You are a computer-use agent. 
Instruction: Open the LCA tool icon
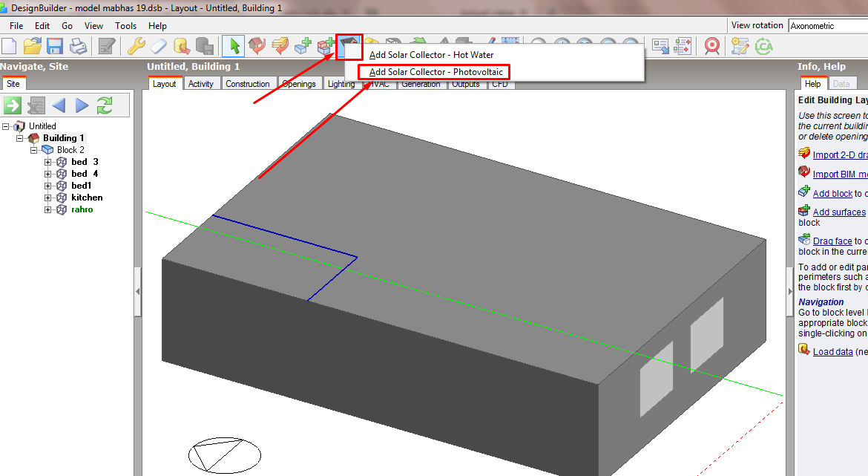point(764,46)
